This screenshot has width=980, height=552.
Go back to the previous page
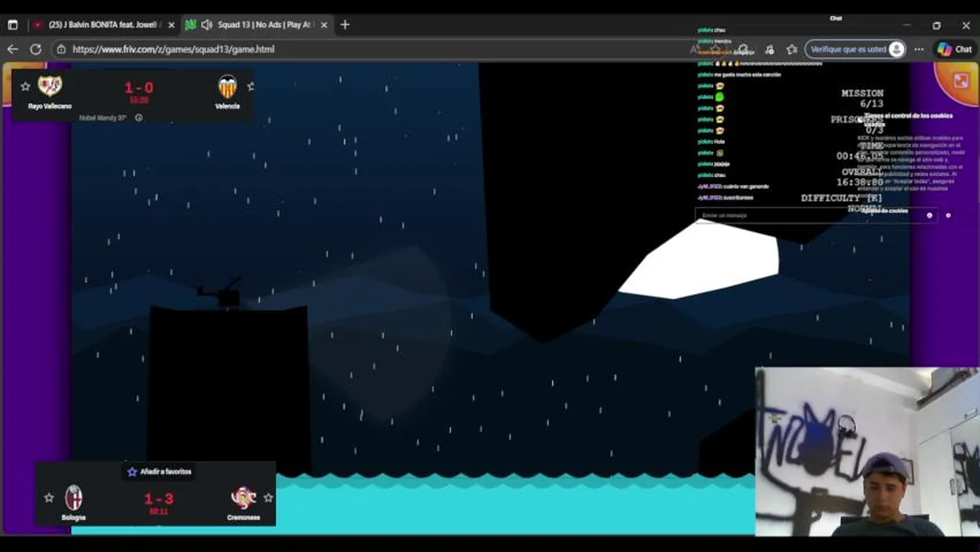coord(13,49)
